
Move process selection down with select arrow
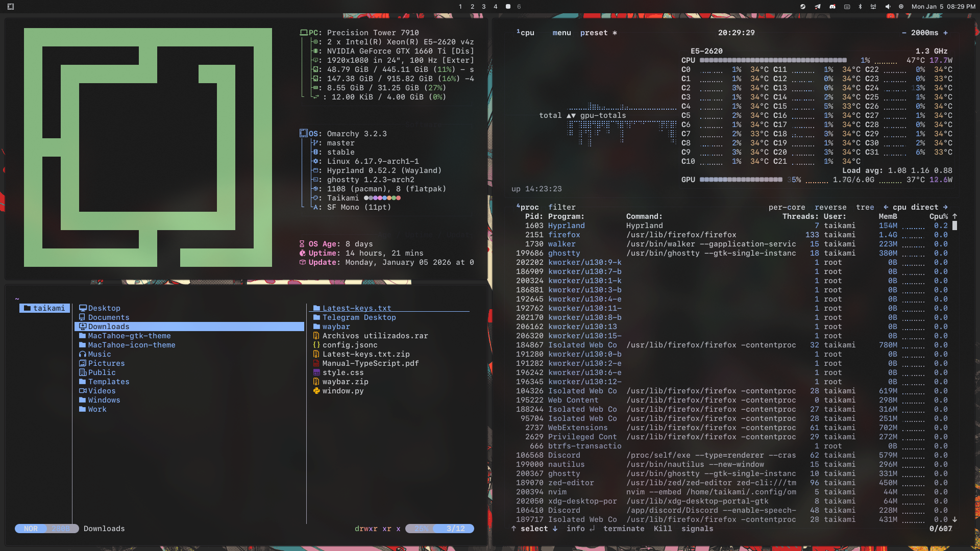tap(554, 529)
